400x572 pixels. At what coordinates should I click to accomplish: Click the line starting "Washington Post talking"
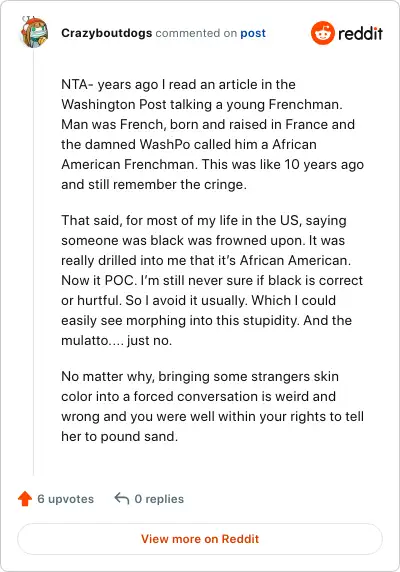pyautogui.click(x=202, y=104)
